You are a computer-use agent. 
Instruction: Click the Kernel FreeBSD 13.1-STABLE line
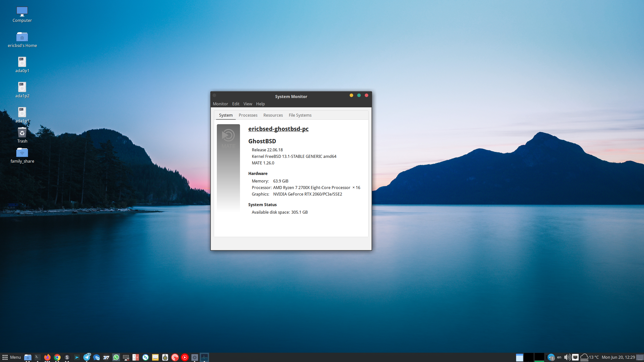click(x=294, y=156)
